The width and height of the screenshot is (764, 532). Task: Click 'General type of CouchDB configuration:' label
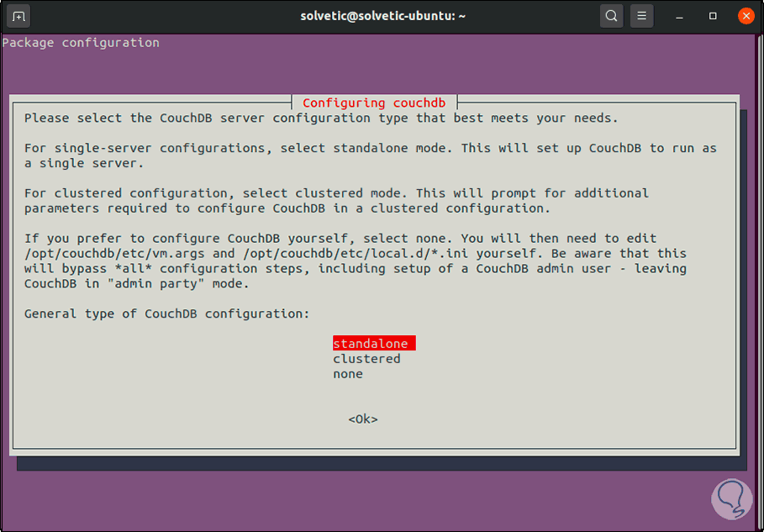[x=167, y=313]
